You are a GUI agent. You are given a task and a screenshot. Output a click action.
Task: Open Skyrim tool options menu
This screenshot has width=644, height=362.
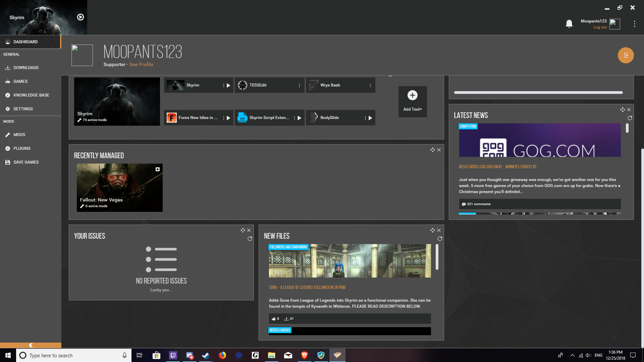223,85
